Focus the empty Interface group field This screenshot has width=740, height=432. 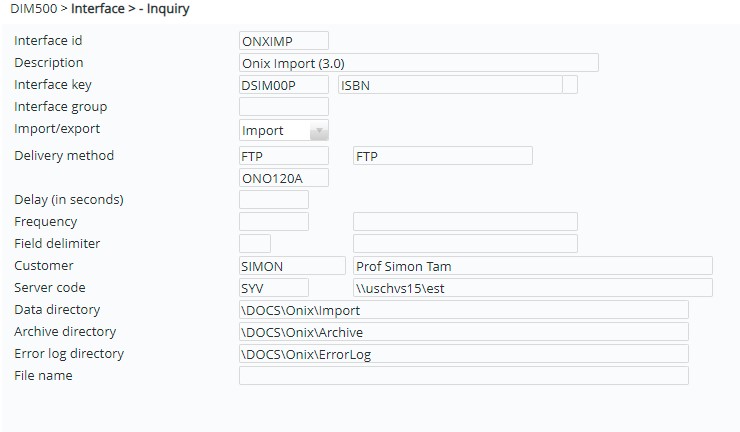284,107
